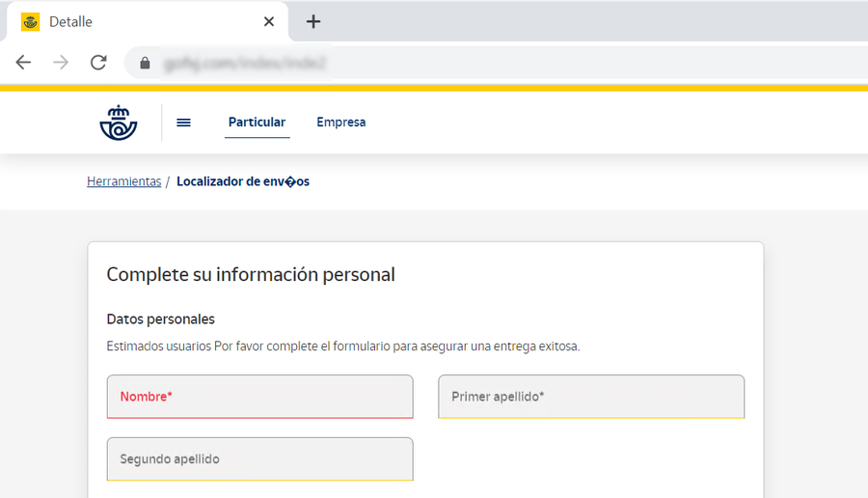Switch to the Particular section

coord(257,123)
